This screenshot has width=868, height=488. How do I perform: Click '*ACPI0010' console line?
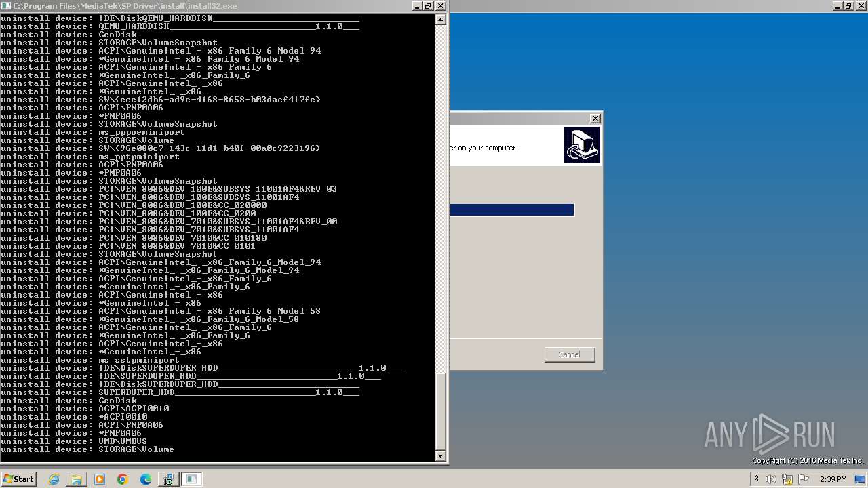pyautogui.click(x=74, y=417)
